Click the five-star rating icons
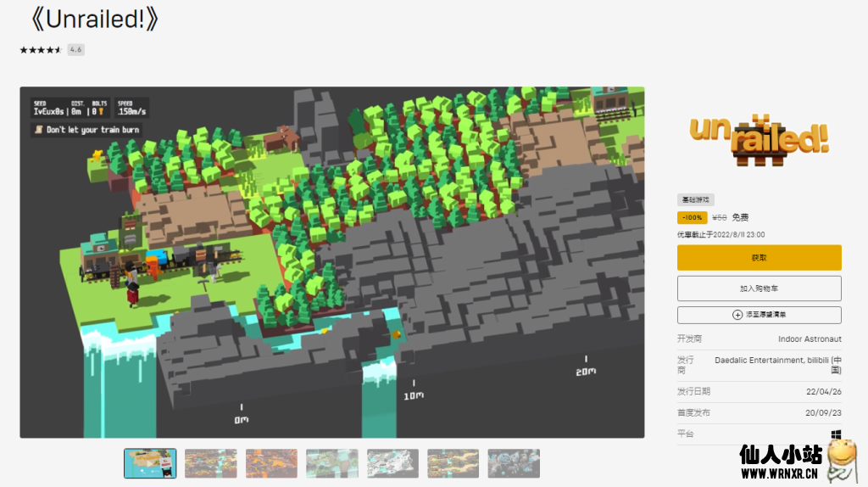Viewport: 868px width, 487px height. (41, 50)
